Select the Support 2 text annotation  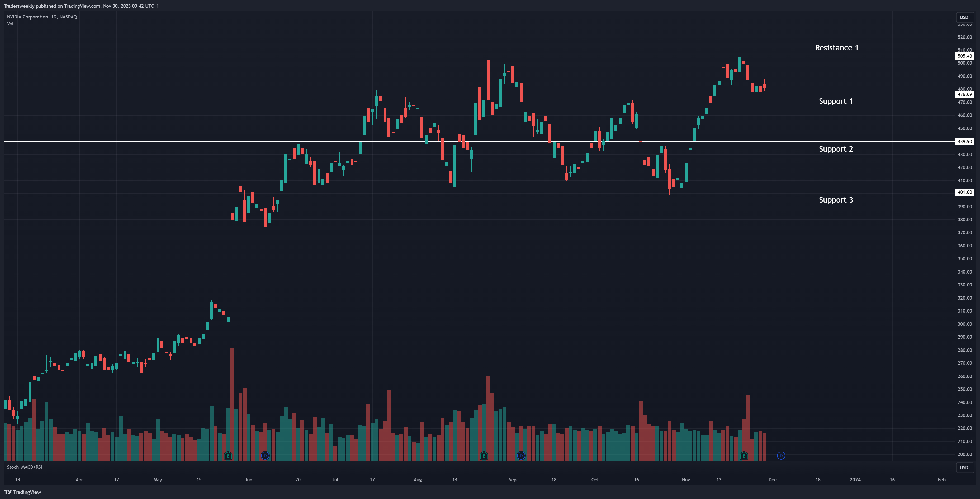pos(836,149)
